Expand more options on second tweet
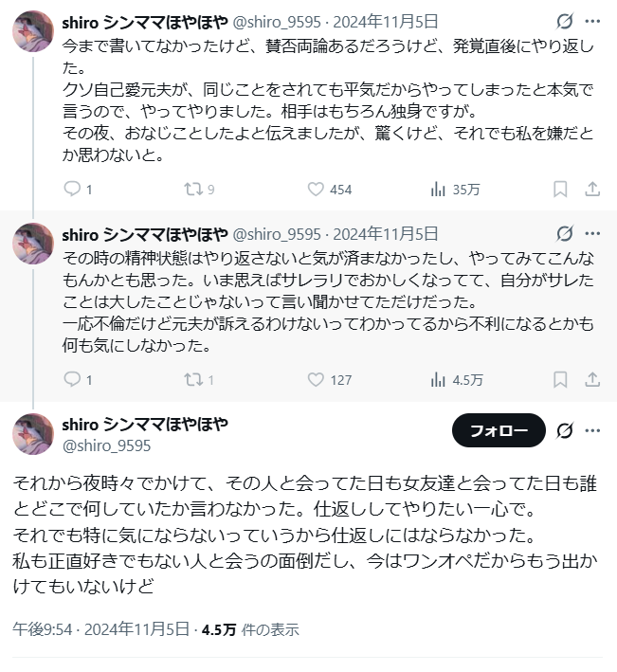The height and width of the screenshot is (672, 617). (x=593, y=233)
